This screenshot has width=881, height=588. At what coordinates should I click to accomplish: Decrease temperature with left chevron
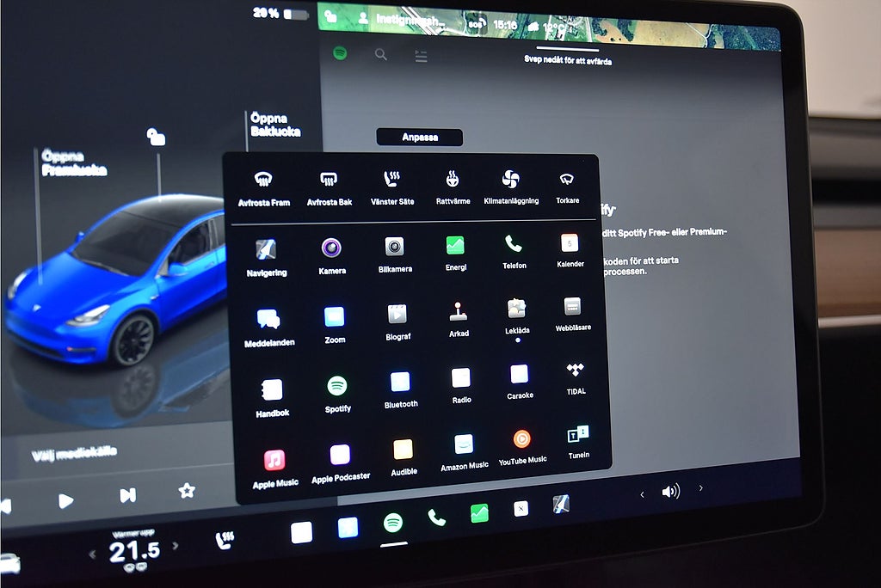93,554
